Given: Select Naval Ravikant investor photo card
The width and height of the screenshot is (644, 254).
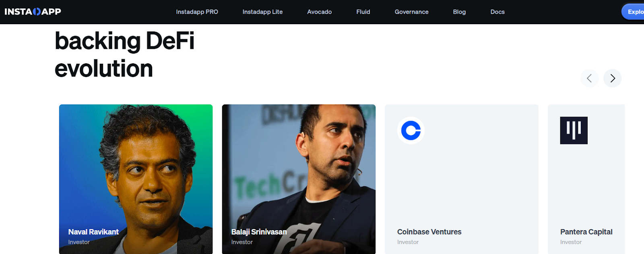Looking at the screenshot, I should coord(136,169).
